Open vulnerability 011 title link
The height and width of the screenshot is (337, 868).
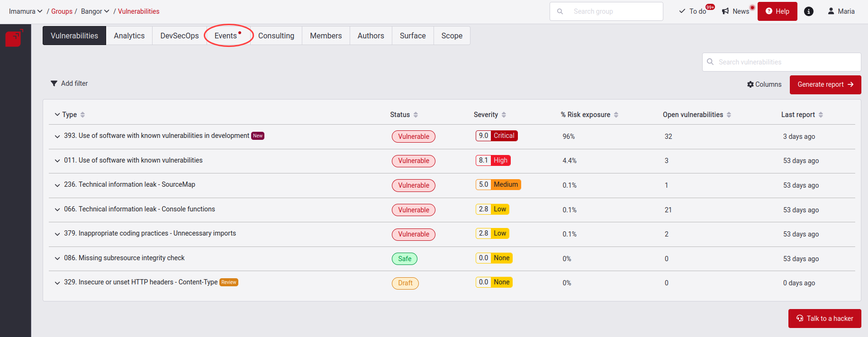click(x=133, y=160)
